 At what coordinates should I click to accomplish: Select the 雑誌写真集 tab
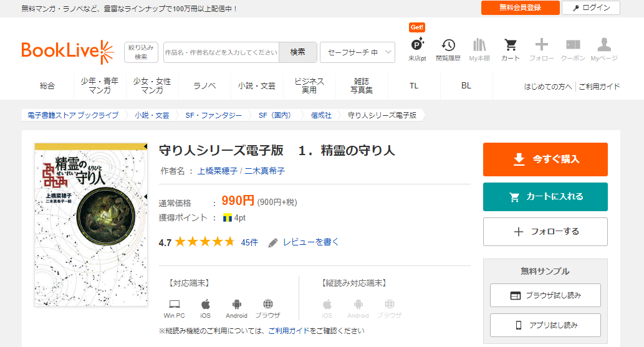[x=362, y=86]
